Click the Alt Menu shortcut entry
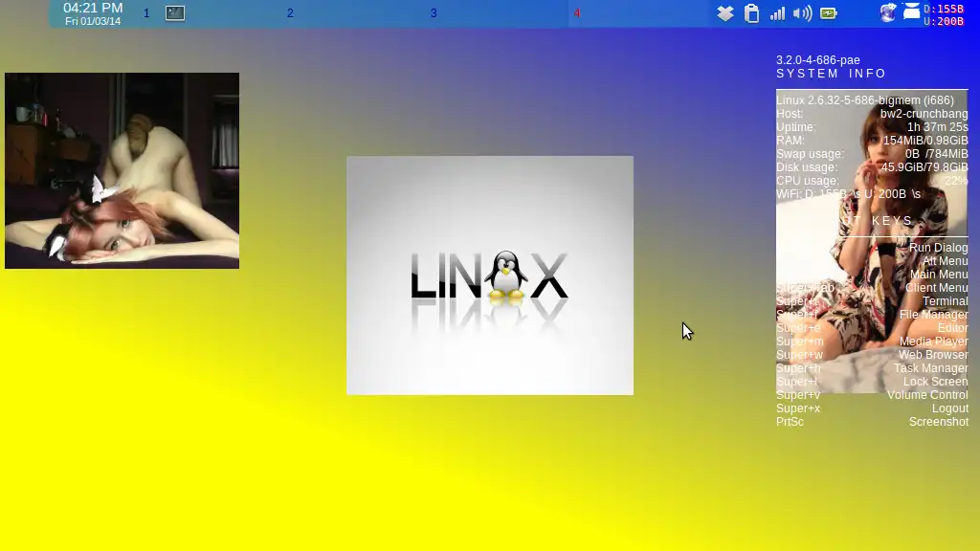 pyautogui.click(x=945, y=261)
